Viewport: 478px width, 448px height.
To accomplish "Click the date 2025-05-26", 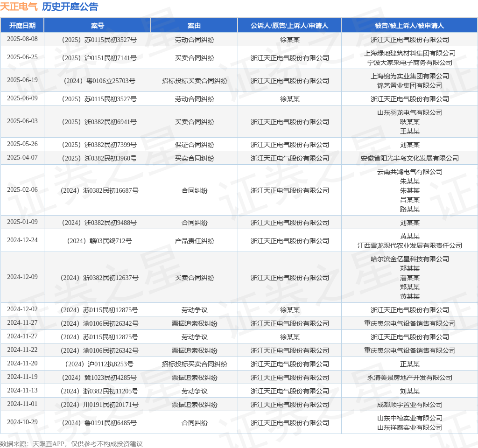I will coord(22,144).
